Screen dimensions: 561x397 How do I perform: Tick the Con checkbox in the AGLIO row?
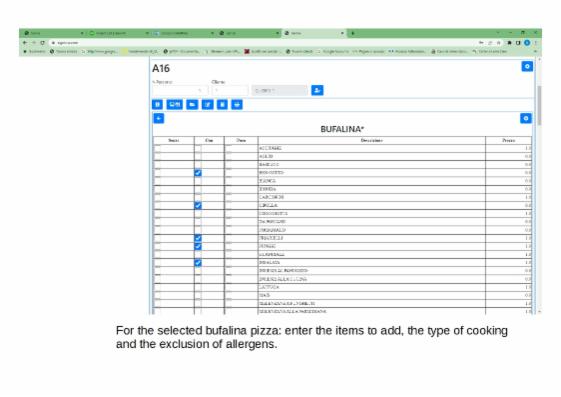pos(198,157)
